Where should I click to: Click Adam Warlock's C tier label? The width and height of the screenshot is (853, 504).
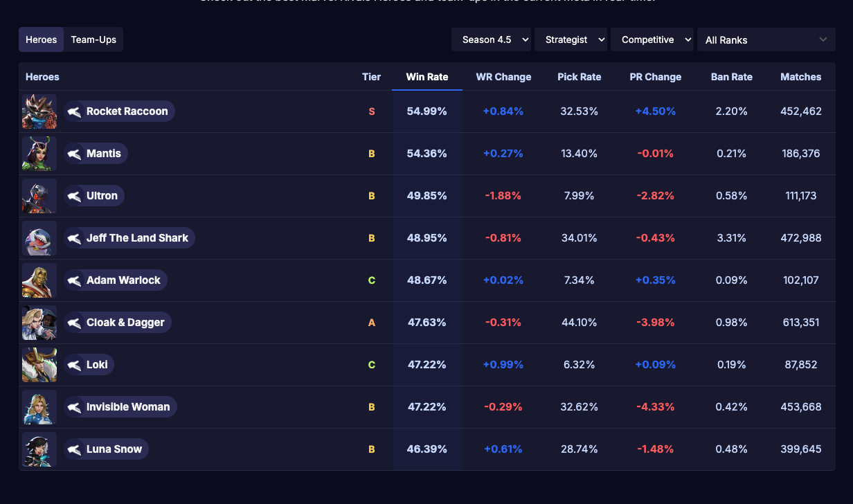point(372,280)
